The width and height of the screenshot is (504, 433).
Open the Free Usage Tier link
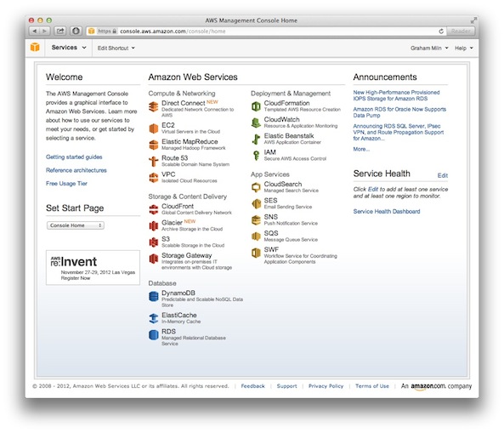(66, 184)
